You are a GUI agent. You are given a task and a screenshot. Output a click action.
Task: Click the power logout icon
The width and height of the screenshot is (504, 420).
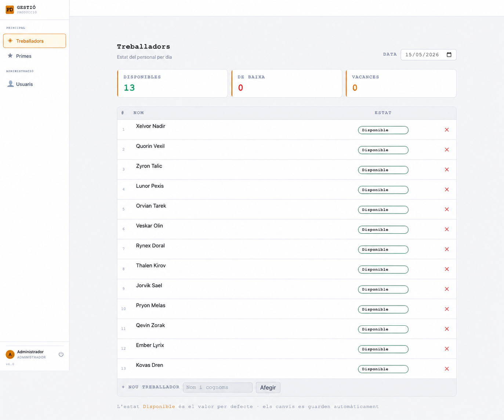pyautogui.click(x=61, y=354)
